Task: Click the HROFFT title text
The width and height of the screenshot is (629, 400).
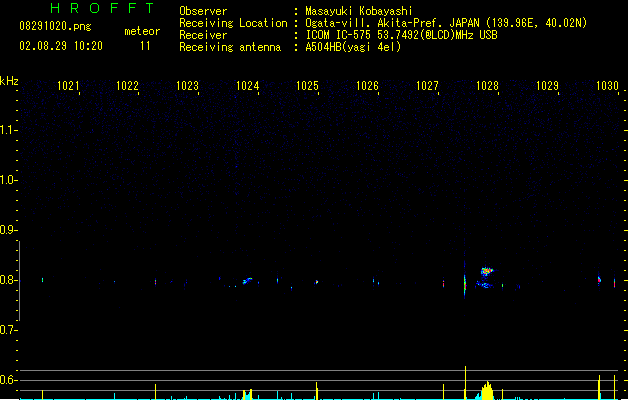Action: coord(102,8)
